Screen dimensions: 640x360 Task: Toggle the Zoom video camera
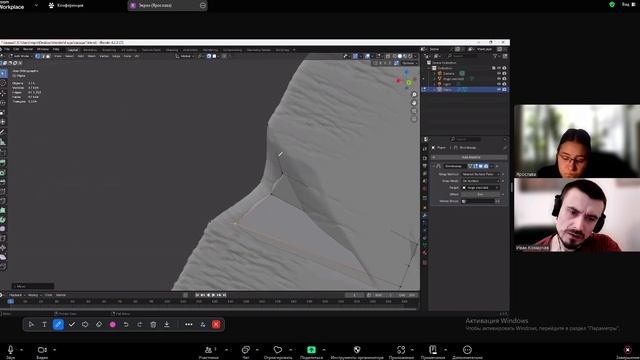(x=42, y=350)
